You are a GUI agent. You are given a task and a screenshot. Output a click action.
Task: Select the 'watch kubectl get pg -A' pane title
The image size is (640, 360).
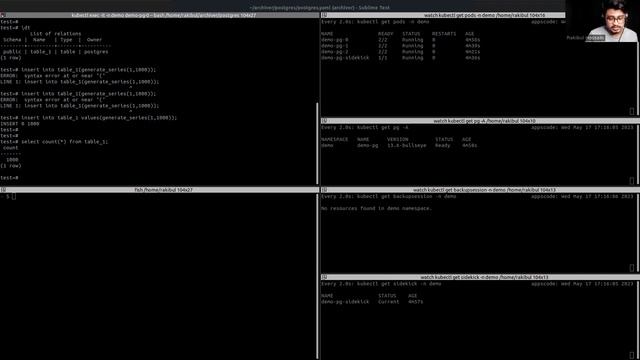(x=484, y=121)
